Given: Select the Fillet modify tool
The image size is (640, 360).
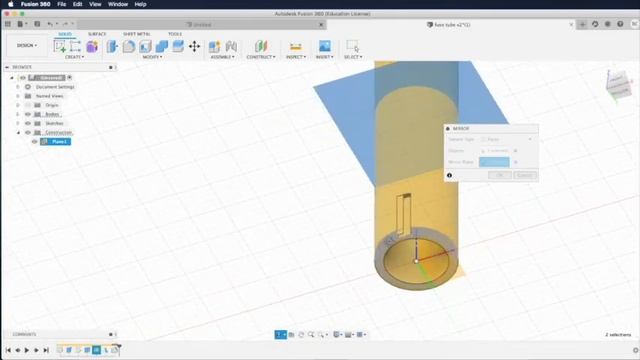Looking at the screenshot, I should pos(129,46).
